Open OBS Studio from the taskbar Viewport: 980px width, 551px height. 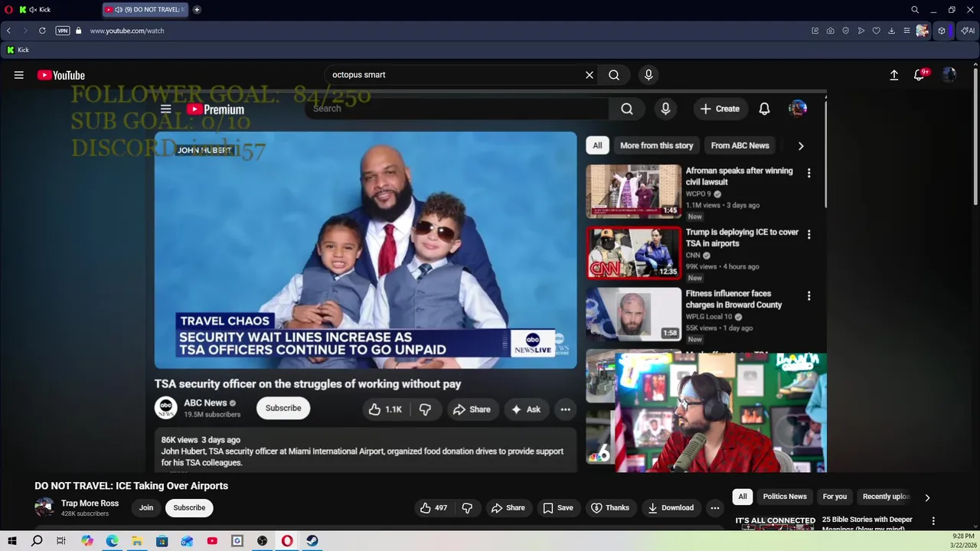point(263,541)
